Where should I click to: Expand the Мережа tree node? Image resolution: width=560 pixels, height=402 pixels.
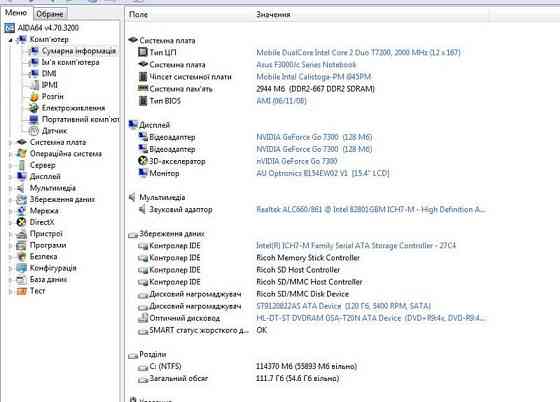pyautogui.click(x=10, y=211)
